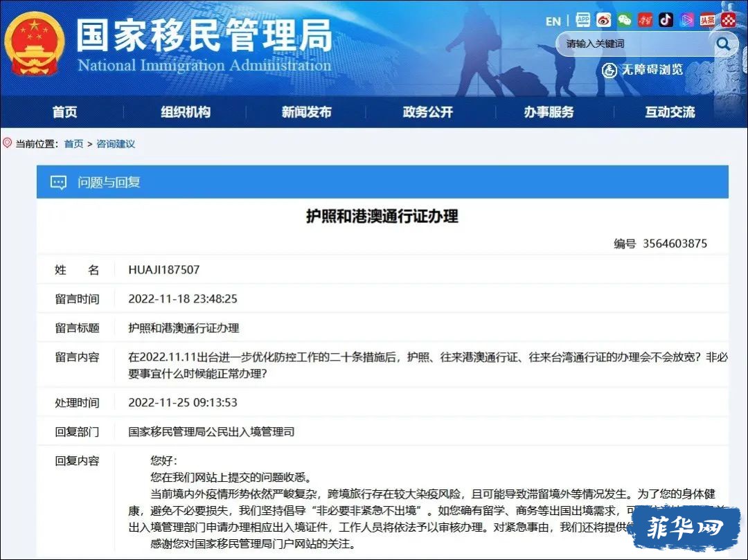Click the 留言标题 row label
The height and width of the screenshot is (560, 748).
(77, 328)
